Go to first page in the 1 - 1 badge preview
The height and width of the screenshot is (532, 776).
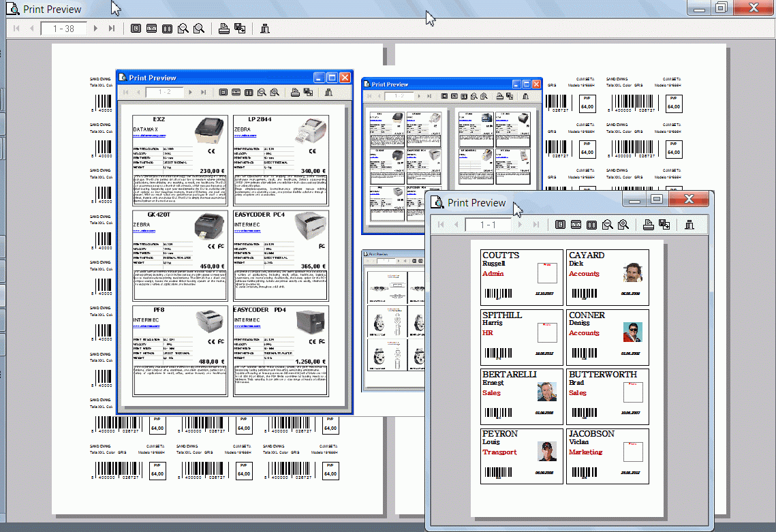441,225
